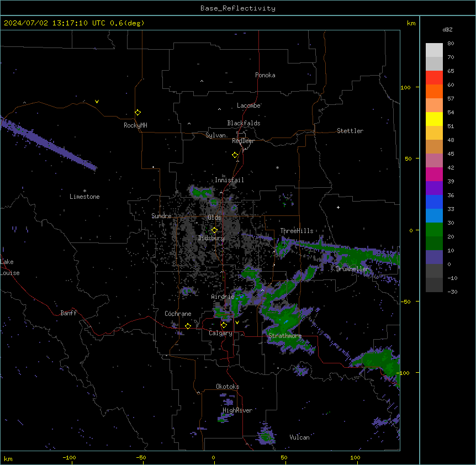The height and width of the screenshot is (465, 476).
Task: Click the yellow V marker northeast of Calgary
Action: click(x=237, y=323)
